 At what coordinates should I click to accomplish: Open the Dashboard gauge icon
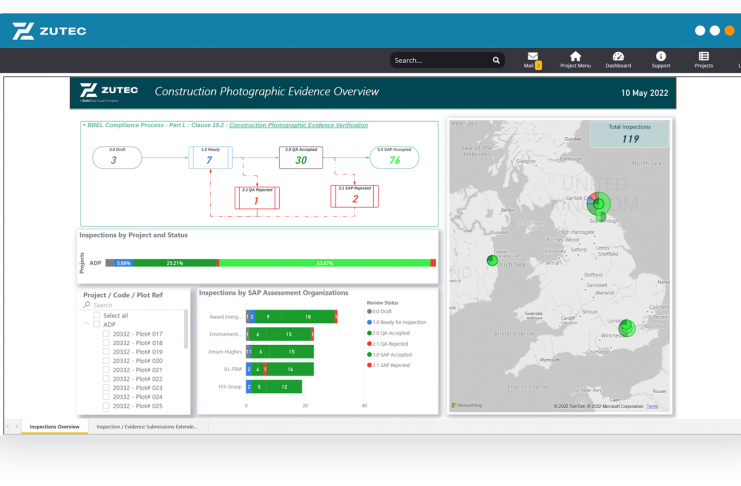[618, 57]
